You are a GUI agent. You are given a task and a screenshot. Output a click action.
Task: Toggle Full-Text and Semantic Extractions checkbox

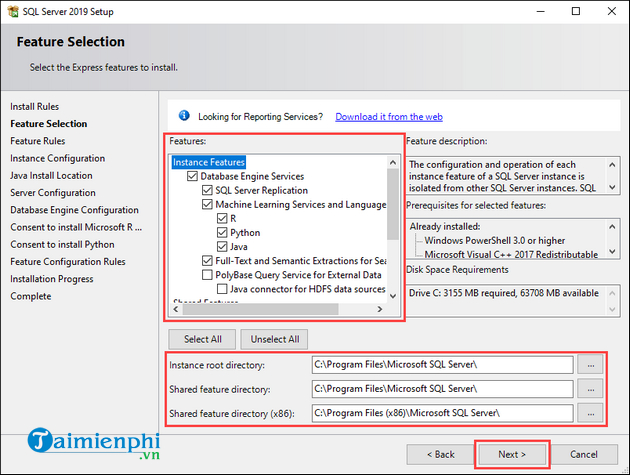[207, 261]
